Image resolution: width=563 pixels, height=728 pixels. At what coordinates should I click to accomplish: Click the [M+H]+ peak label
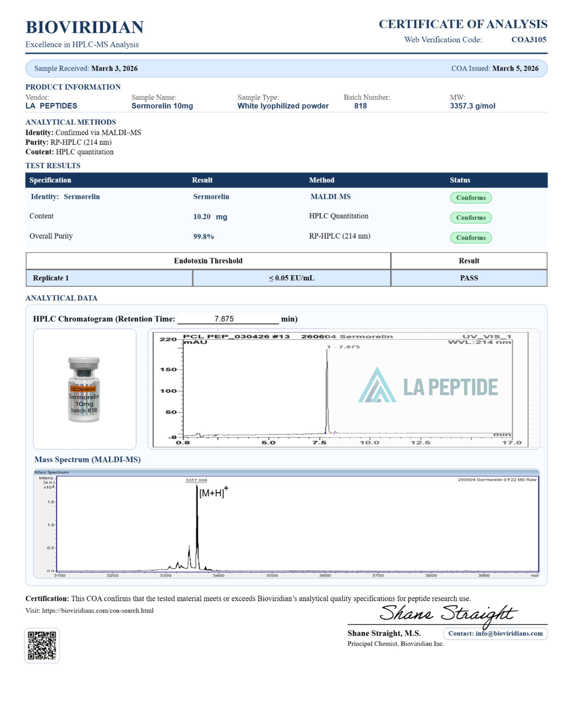[214, 492]
